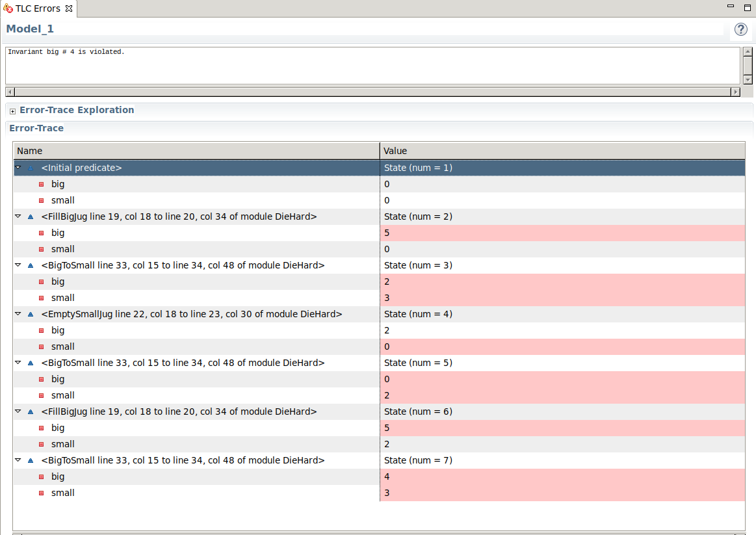Click the red variable icon beside big in State 3

42,282
